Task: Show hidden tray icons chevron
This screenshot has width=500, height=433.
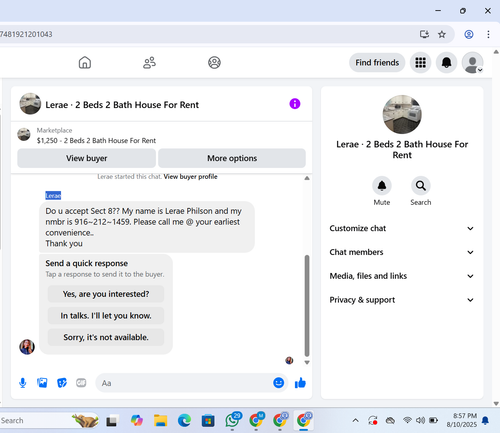Action: 356,420
